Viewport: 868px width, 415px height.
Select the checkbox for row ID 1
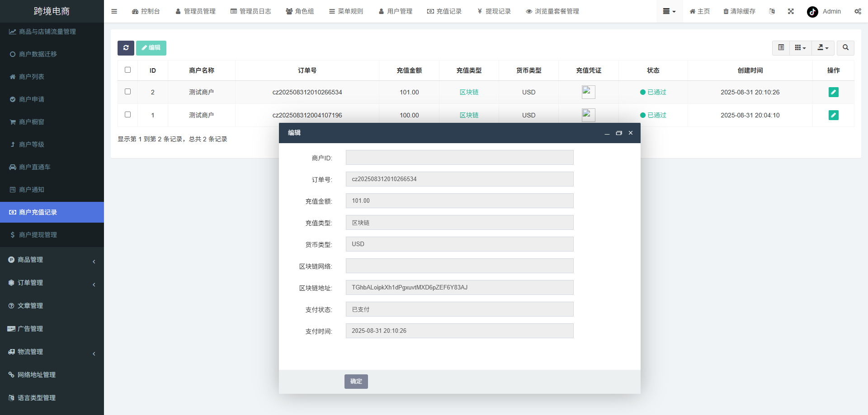(127, 115)
